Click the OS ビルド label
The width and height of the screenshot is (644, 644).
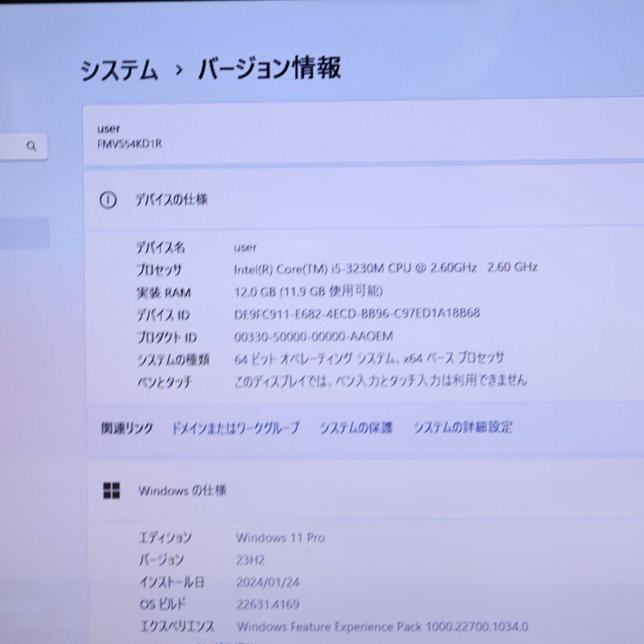(x=162, y=604)
